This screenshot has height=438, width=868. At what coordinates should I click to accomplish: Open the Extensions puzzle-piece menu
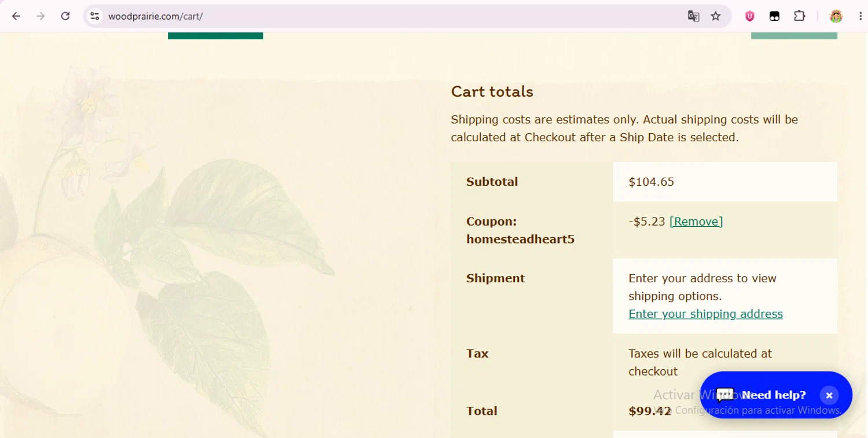tap(799, 16)
